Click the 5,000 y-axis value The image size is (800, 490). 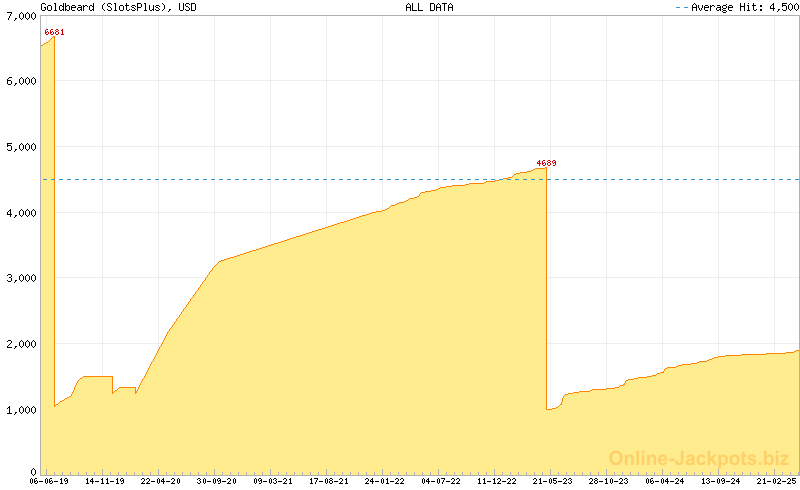click(19, 147)
